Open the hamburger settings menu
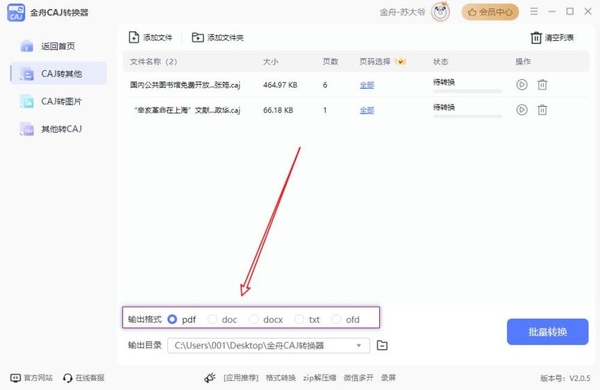This screenshot has width=600, height=390. (x=534, y=11)
